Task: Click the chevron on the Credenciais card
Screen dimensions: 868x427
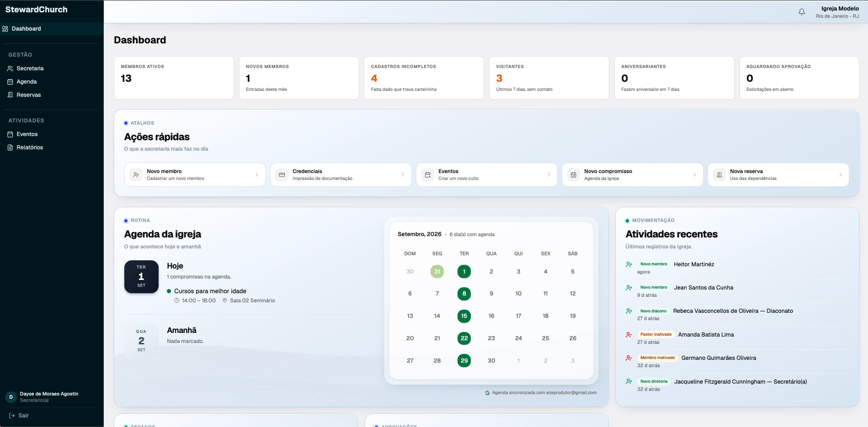Action: 403,175
